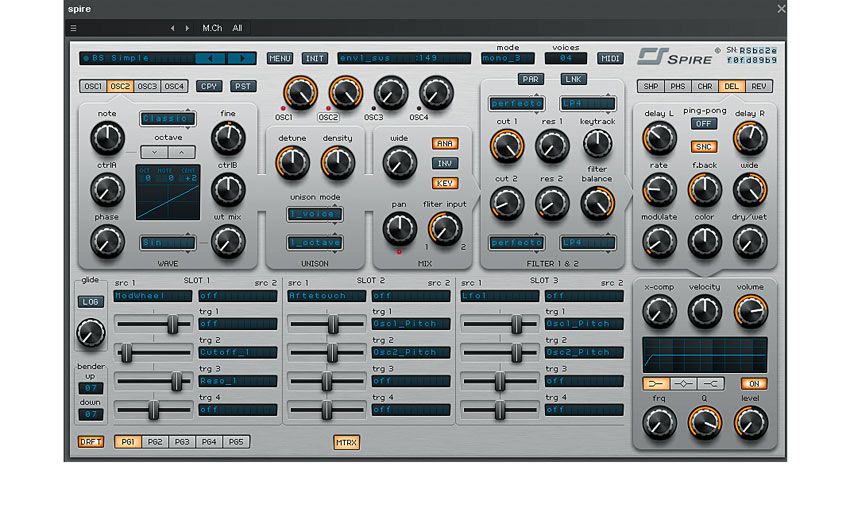The width and height of the screenshot is (850, 505).
Task: Open the hamburger menu in plugin header
Action: (73, 28)
